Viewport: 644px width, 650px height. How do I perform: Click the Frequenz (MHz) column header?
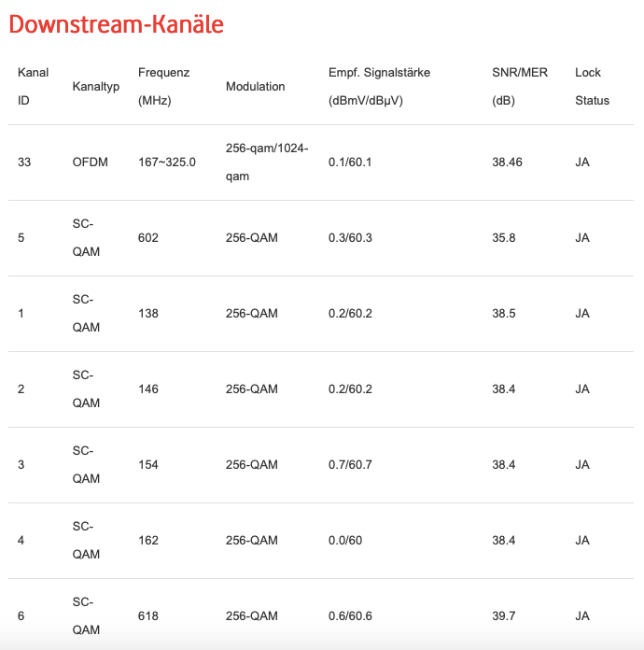pyautogui.click(x=163, y=86)
